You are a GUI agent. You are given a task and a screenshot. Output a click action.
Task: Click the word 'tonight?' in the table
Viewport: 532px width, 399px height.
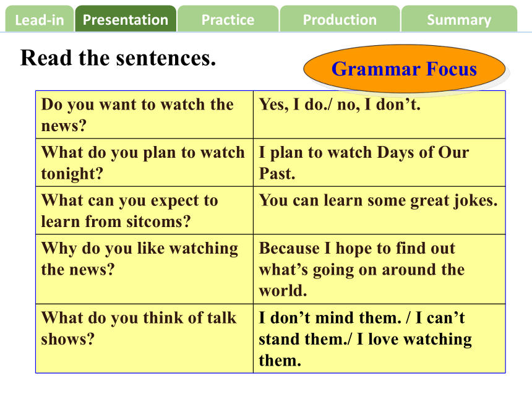click(72, 174)
